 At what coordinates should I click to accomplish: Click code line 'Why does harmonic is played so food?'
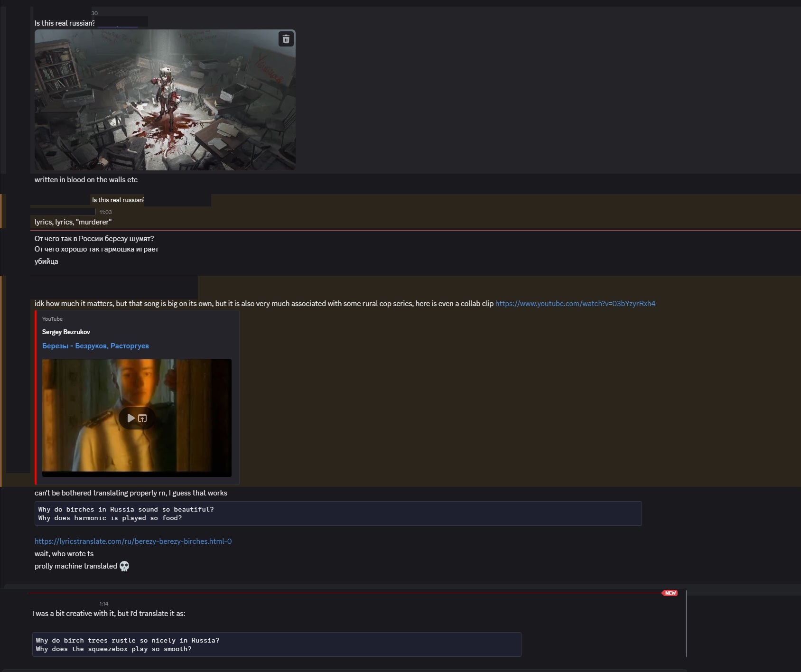pos(110,518)
